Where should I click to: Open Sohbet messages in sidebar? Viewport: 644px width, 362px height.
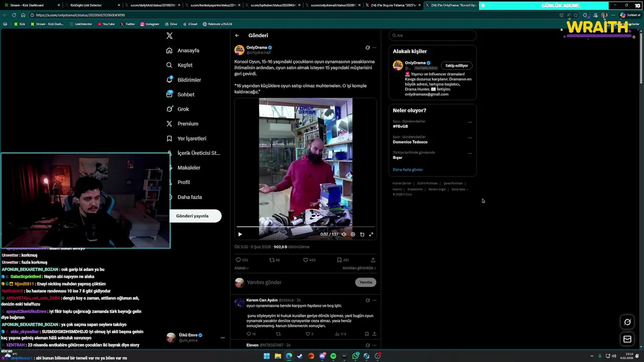180,95
